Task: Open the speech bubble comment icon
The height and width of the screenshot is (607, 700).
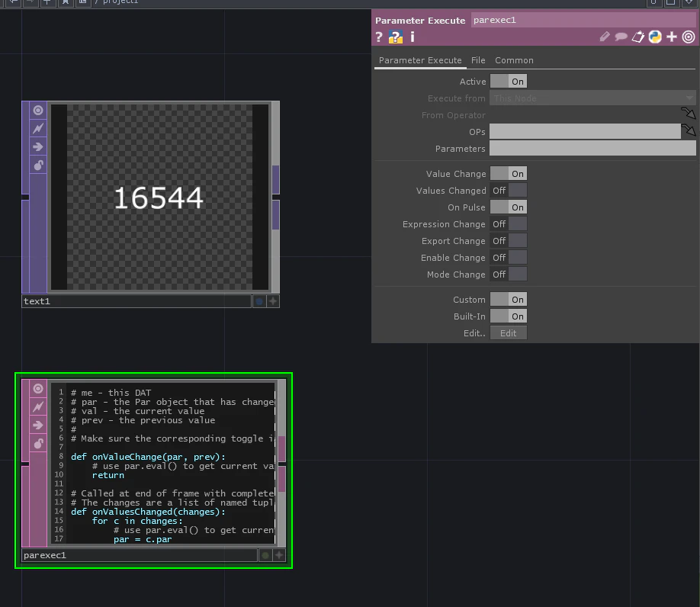Action: pos(621,37)
